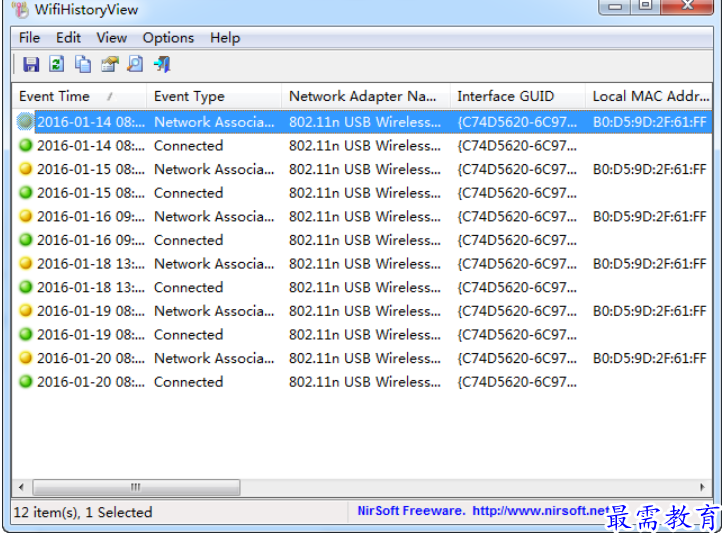728x549 pixels.
Task: Click the MAC address in 2016-01-15 Network Association row
Action: click(x=650, y=169)
